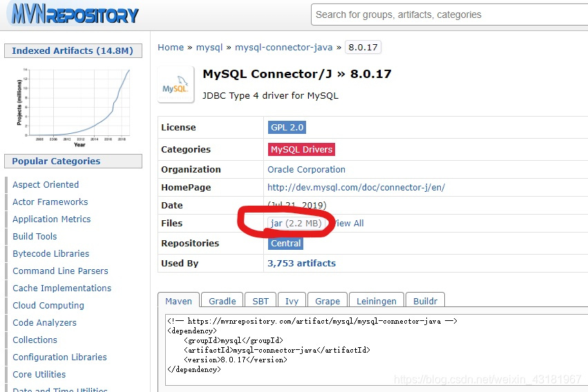This screenshot has width=588, height=392.
Task: Select the Maven tab
Action: 178,301
